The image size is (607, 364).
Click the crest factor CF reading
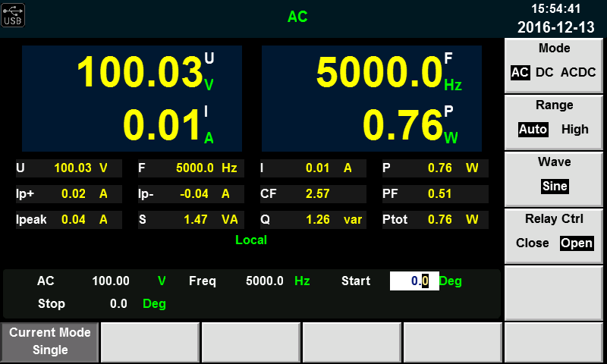[317, 193]
